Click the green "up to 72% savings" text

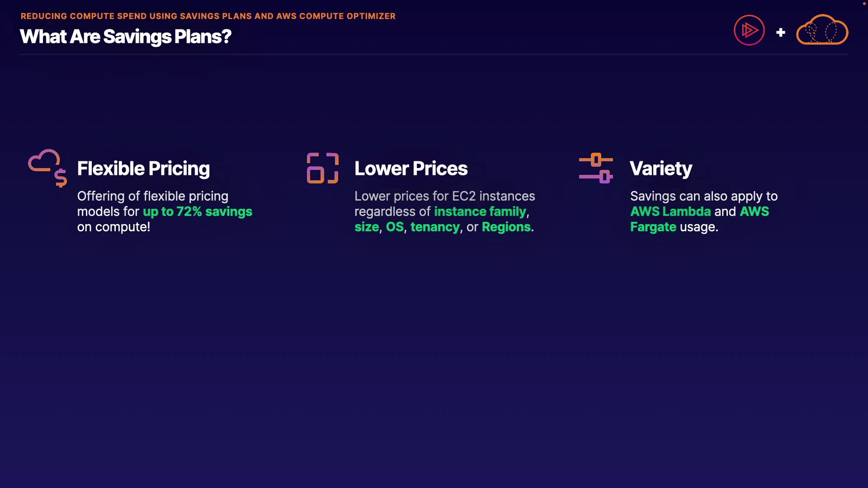tap(198, 211)
